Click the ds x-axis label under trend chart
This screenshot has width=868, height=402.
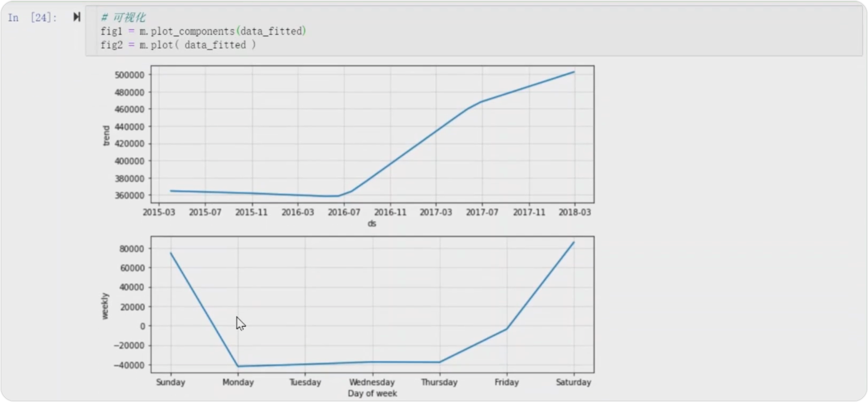pyautogui.click(x=372, y=224)
